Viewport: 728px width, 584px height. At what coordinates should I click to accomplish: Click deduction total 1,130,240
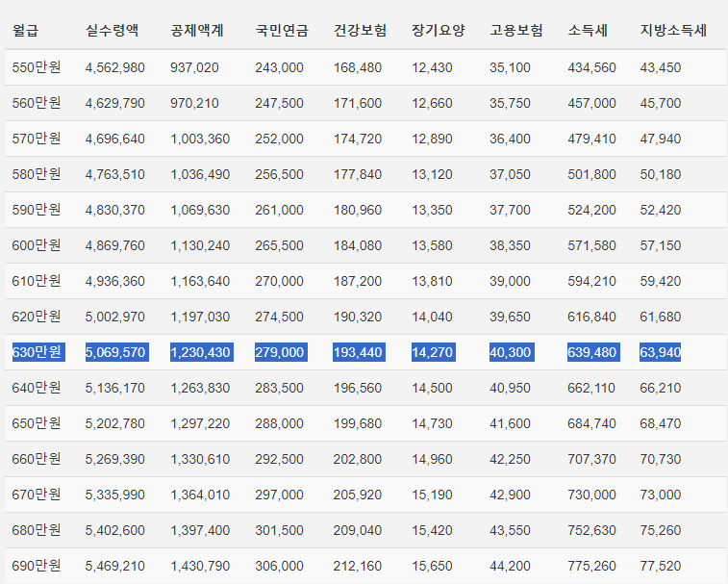(x=200, y=245)
